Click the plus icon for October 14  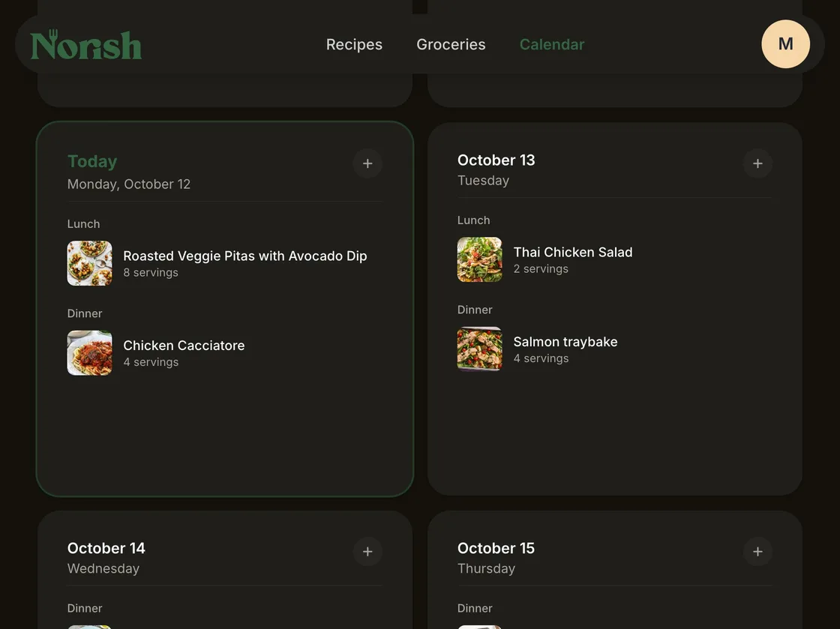click(x=367, y=551)
